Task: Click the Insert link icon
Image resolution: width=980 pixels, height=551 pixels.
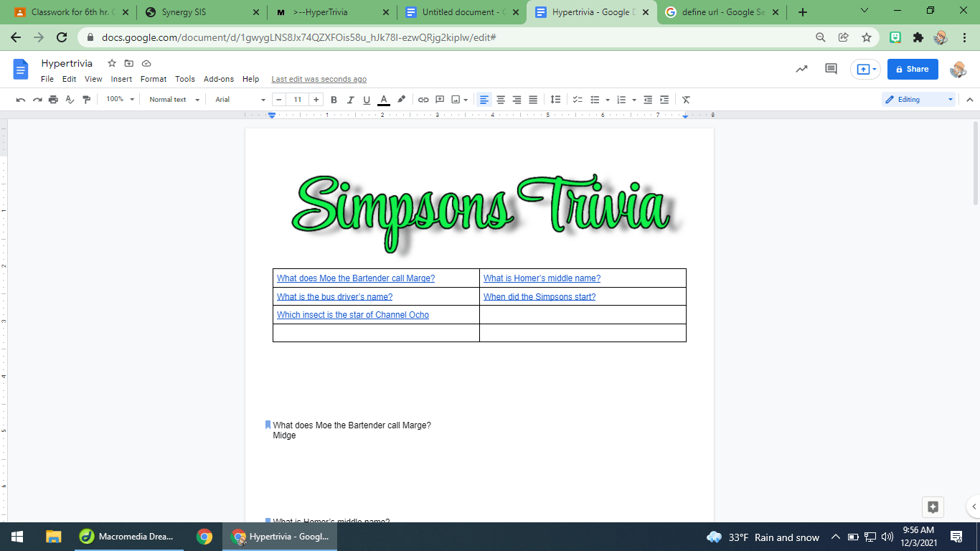Action: (x=423, y=100)
